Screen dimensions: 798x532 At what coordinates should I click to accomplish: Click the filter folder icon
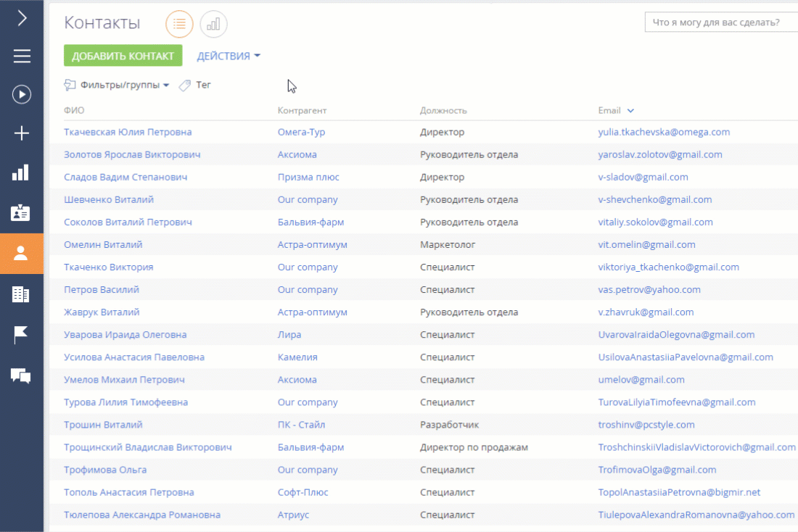[x=70, y=85]
